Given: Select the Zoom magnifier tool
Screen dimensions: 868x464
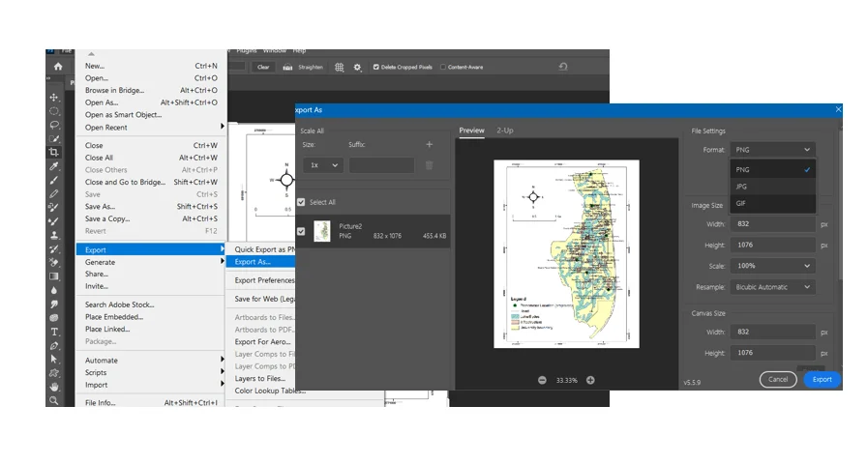Looking at the screenshot, I should pyautogui.click(x=53, y=400).
